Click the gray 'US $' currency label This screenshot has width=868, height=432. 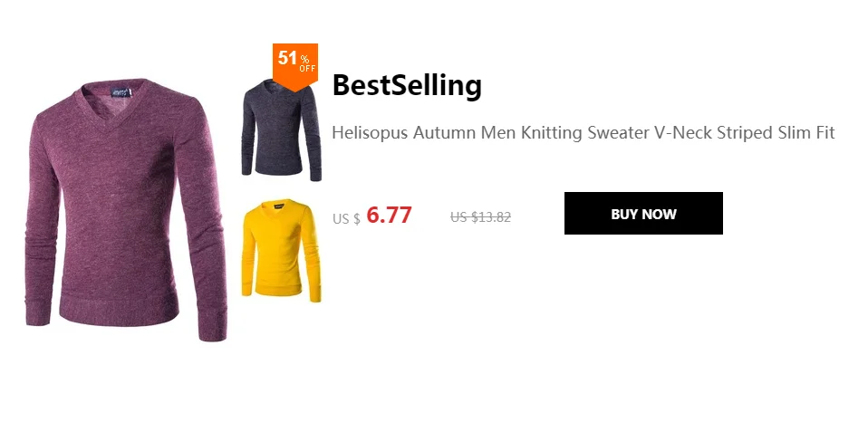346,219
